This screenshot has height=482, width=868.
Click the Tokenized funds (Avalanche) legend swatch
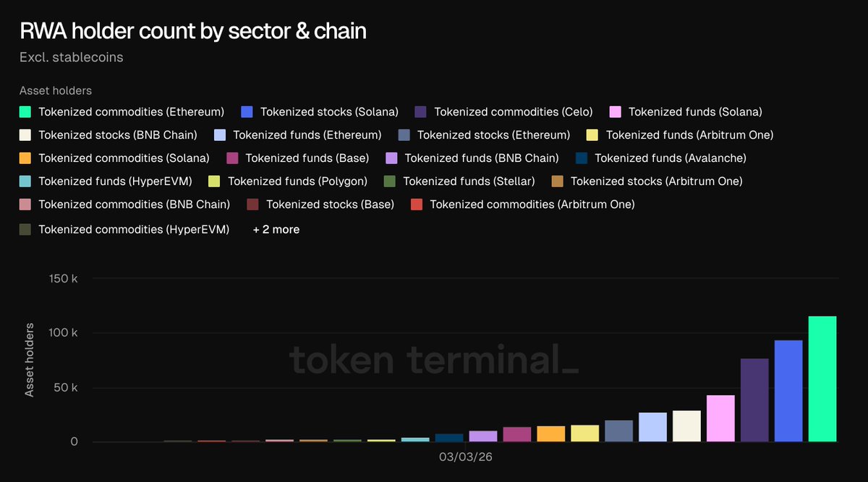click(x=582, y=158)
